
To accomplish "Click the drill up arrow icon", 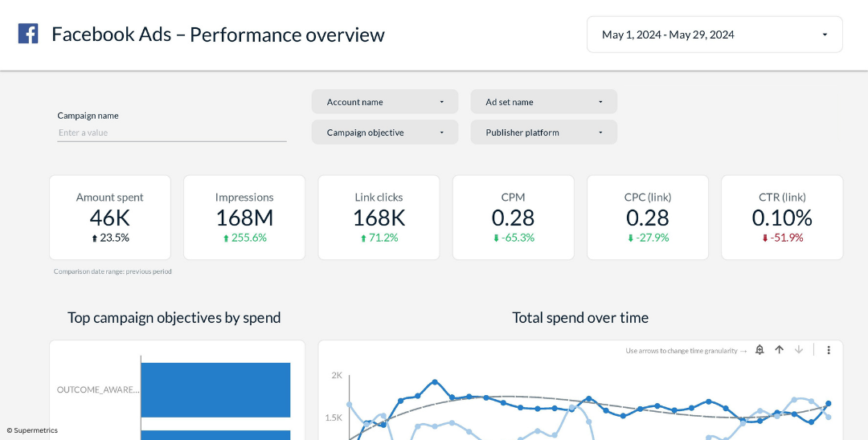I will click(779, 350).
